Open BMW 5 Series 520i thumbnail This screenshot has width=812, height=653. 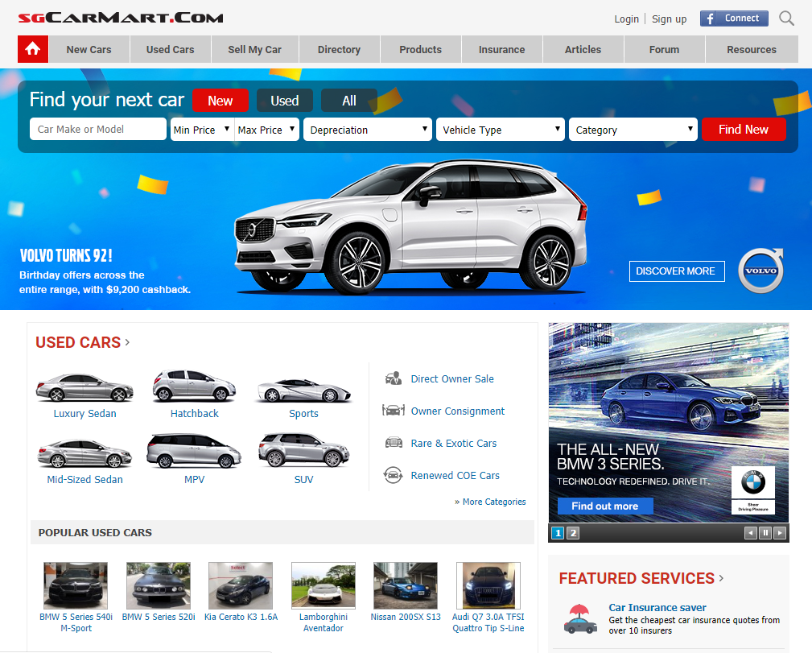[x=159, y=585]
